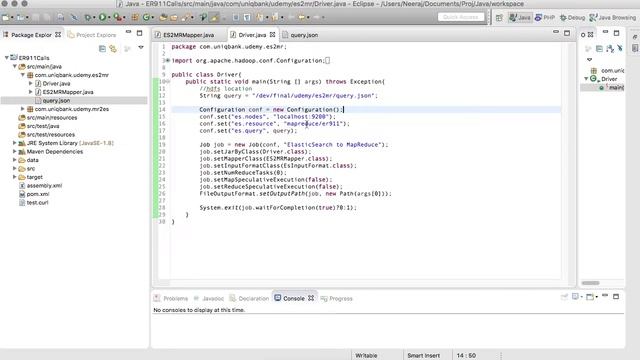Toggle Link with Editor in Package Explorer
Viewport: 640px width, 360px height.
113,49
